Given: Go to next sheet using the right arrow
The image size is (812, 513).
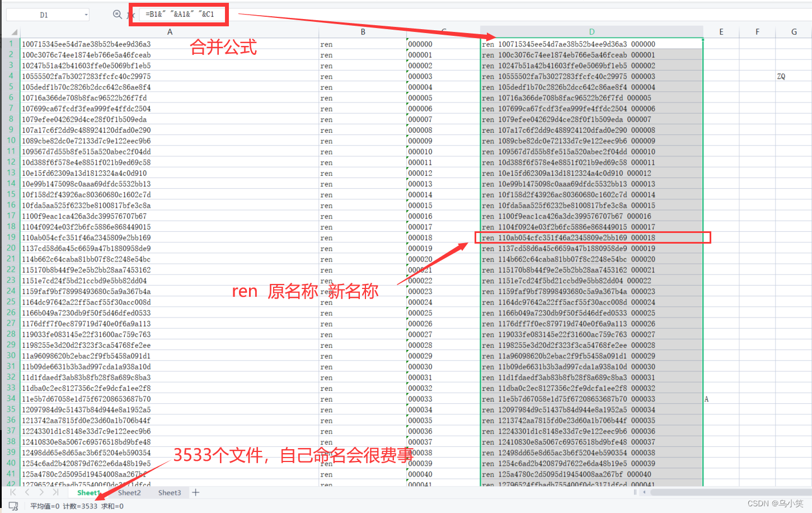Looking at the screenshot, I should (x=41, y=492).
